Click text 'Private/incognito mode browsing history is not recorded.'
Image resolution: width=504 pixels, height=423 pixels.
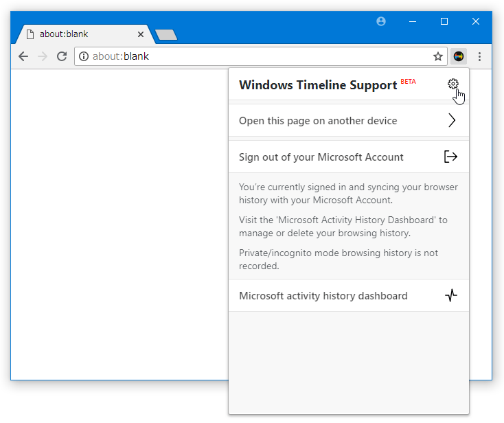(x=339, y=260)
